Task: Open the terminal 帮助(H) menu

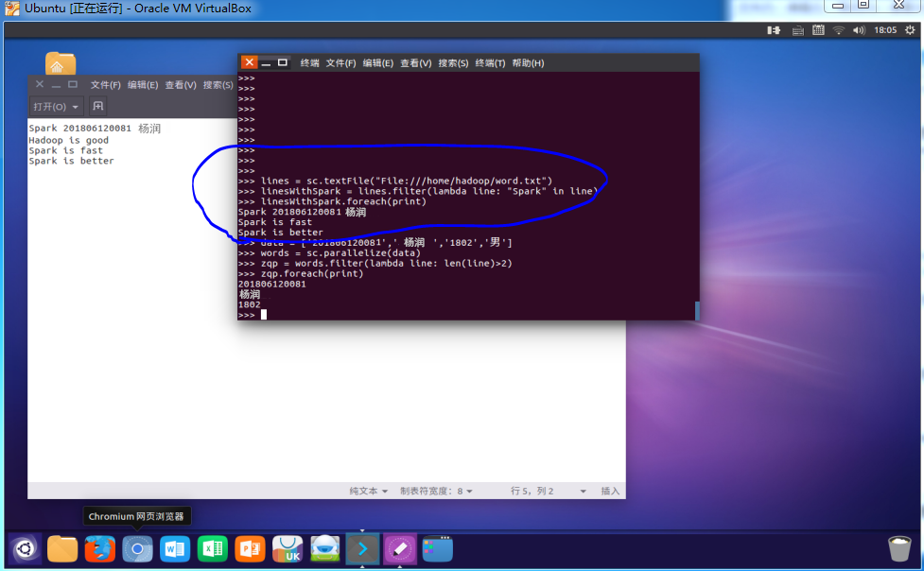Action: (x=528, y=63)
